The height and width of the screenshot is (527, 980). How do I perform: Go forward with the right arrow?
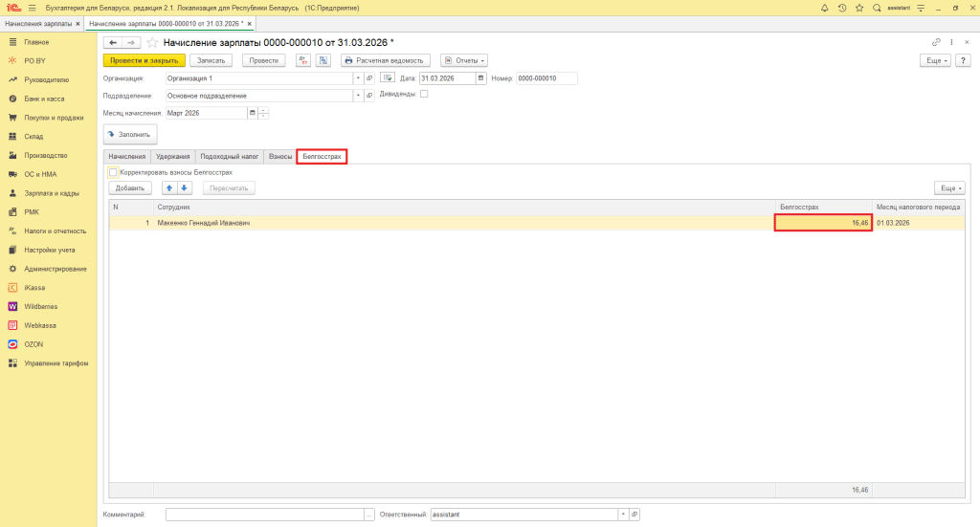[130, 42]
